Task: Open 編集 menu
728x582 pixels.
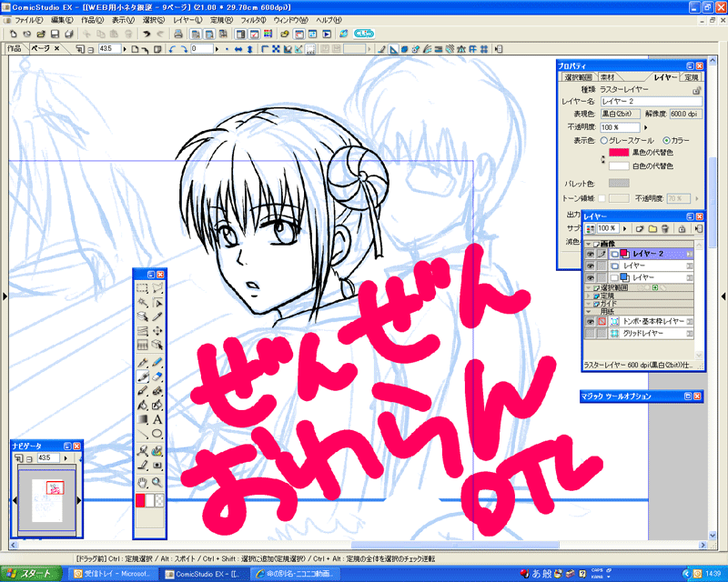Action: [x=62, y=20]
